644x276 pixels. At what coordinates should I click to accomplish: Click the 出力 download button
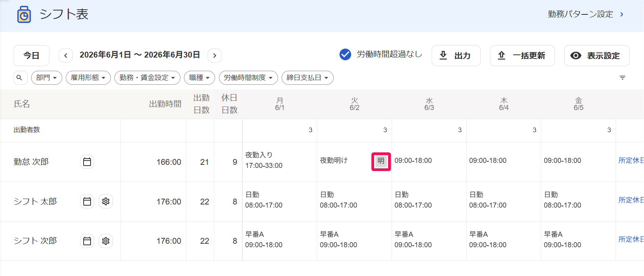tap(456, 56)
